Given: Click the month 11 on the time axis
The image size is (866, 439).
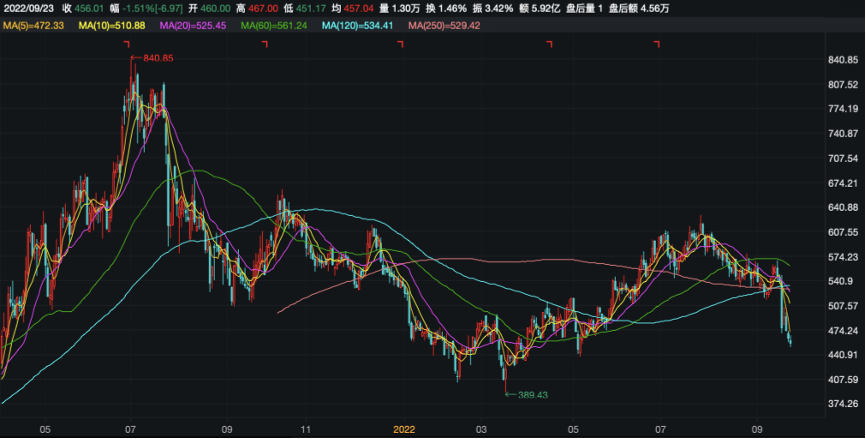Looking at the screenshot, I should tap(305, 430).
